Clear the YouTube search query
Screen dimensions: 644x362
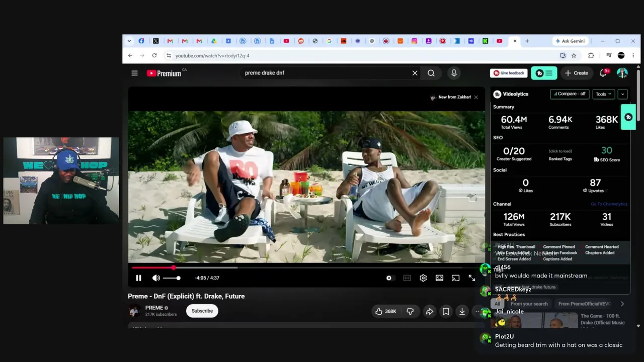415,73
